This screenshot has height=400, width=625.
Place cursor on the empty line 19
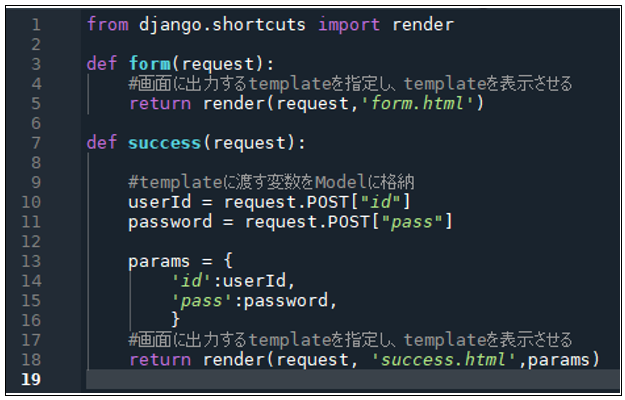[350, 380]
